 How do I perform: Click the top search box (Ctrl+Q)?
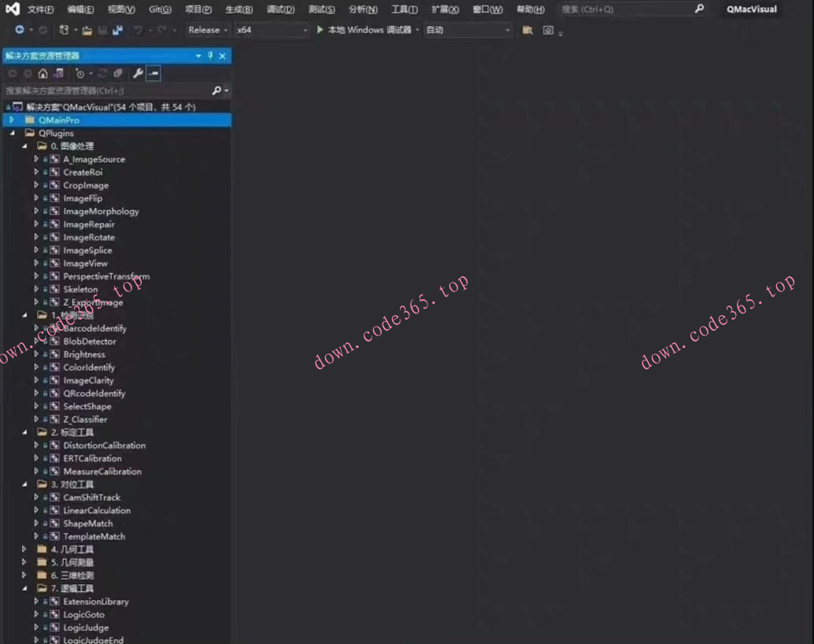(x=626, y=9)
